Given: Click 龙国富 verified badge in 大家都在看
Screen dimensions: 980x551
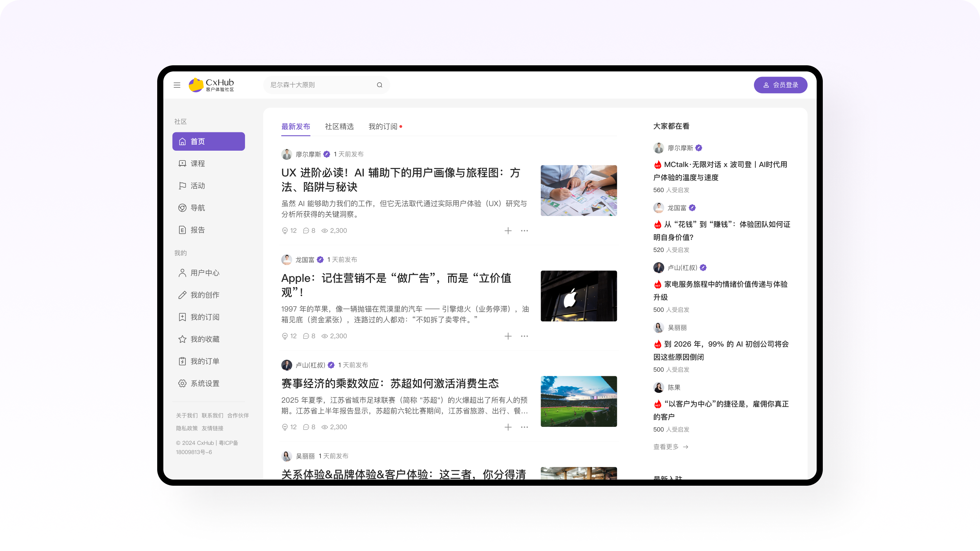Looking at the screenshot, I should click(692, 207).
